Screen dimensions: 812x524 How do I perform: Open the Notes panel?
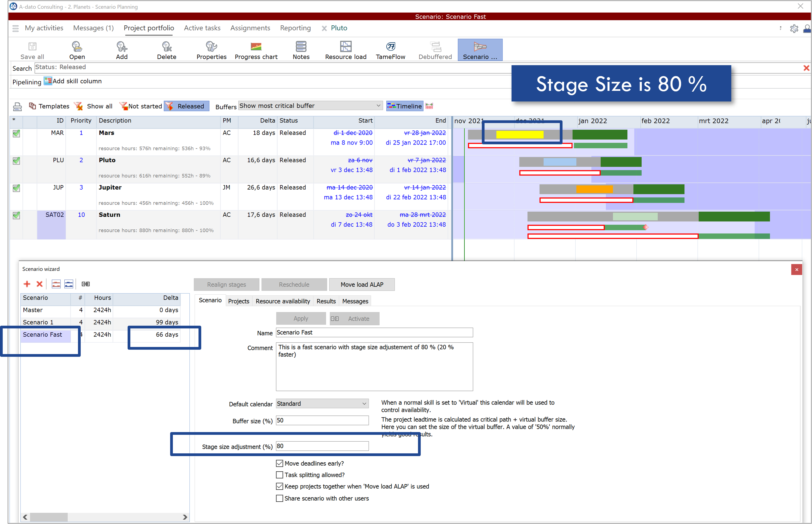tap(301, 50)
